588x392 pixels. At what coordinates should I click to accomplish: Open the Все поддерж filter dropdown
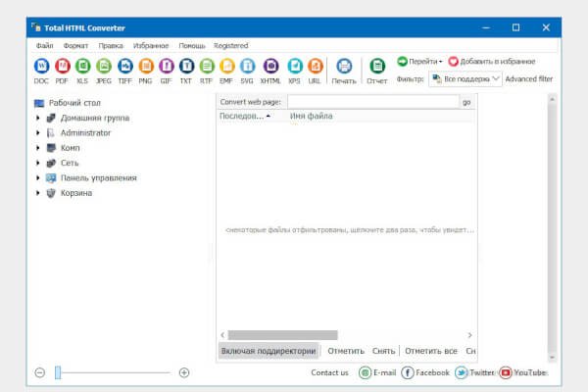(x=465, y=78)
